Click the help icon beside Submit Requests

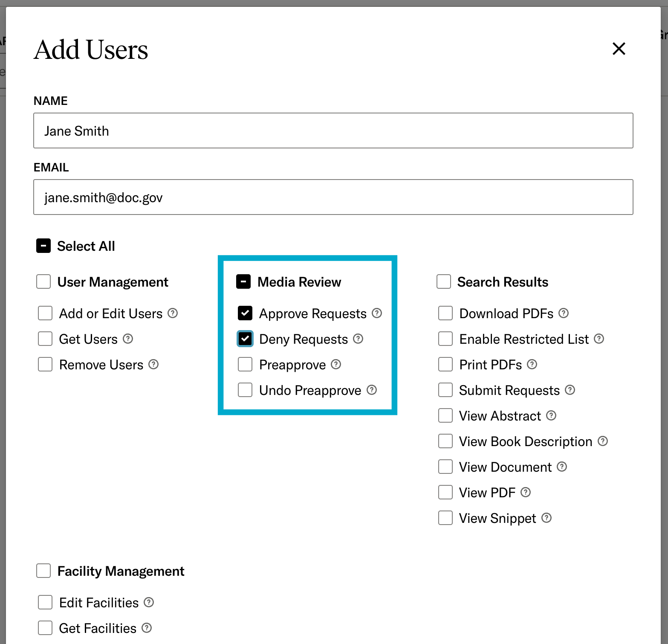coord(570,390)
